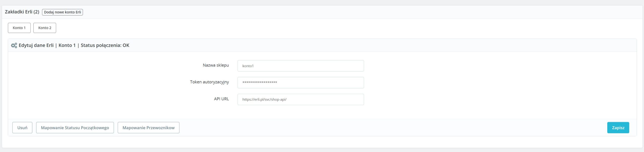Click the gears icon beside Edytuj dane Erli
This screenshot has height=152, width=644.
[x=14, y=45]
